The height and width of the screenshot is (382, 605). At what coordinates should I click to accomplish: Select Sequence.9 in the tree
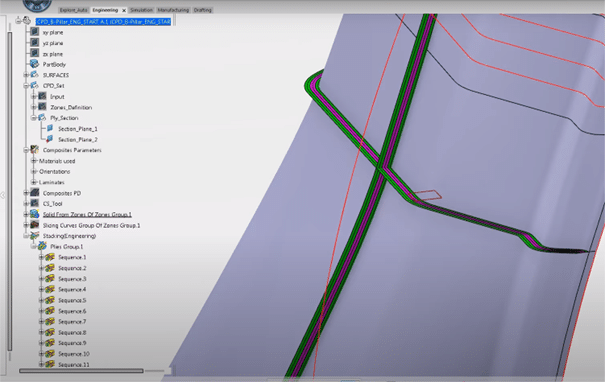(72, 343)
